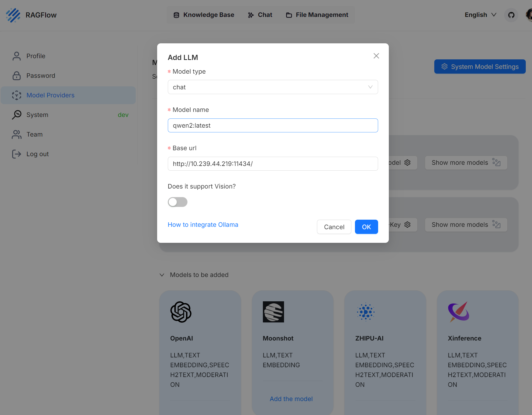Open the GitHub icon link
The image size is (532, 415).
[x=511, y=15]
